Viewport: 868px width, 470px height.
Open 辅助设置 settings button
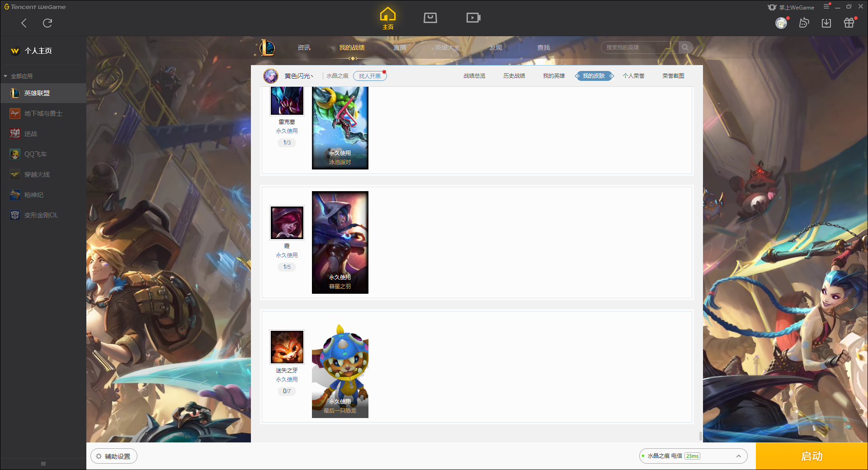coord(114,456)
